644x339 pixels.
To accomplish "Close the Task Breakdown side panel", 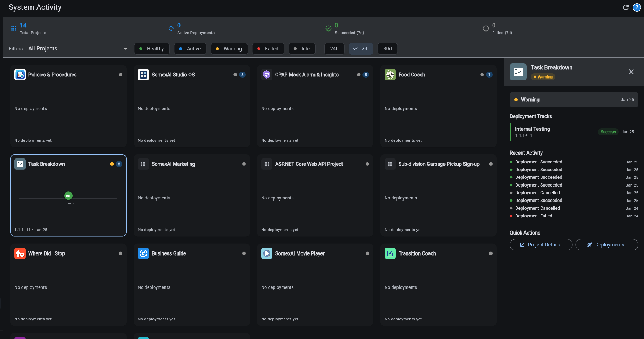I will click(631, 72).
